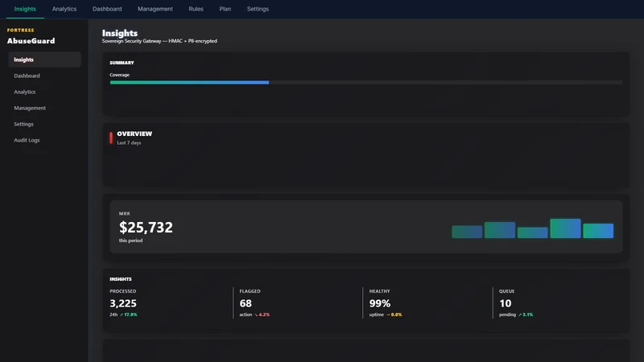
Task: Click the Coverage progress bar
Action: (366, 83)
